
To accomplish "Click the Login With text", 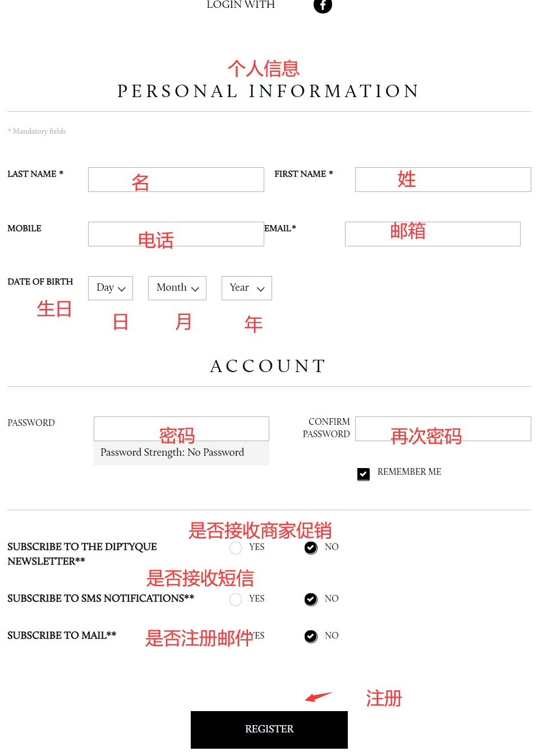I will pos(241,5).
